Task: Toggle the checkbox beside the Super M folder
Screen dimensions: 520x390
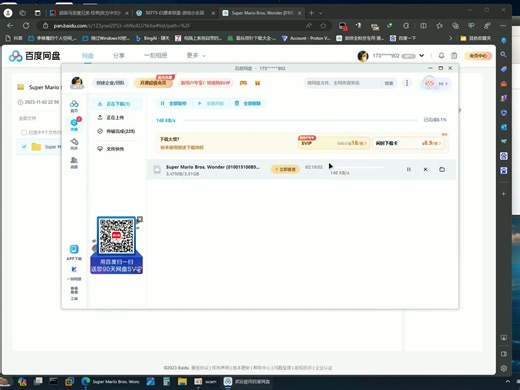Action: tap(24, 146)
